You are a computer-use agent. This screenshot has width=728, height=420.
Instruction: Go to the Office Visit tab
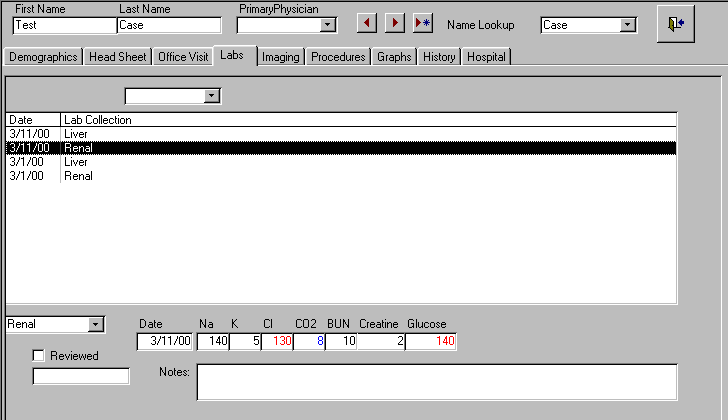(x=184, y=57)
